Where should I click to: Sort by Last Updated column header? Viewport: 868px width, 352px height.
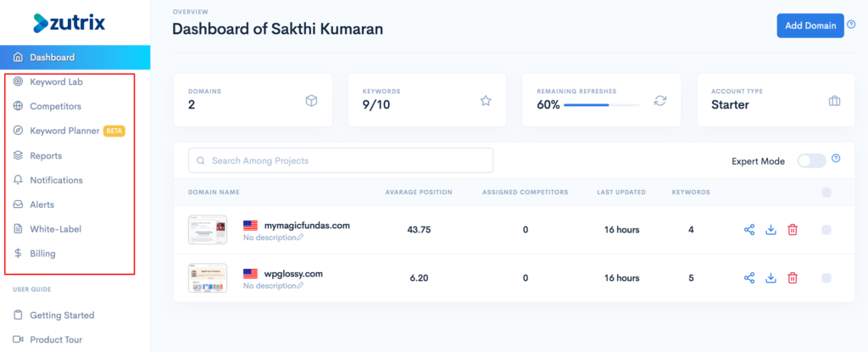(621, 193)
